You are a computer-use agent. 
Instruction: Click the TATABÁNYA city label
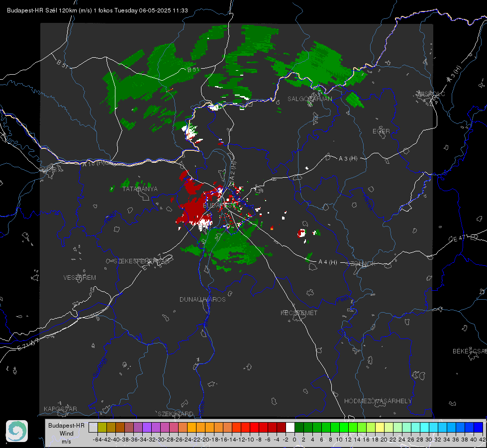[x=140, y=189]
